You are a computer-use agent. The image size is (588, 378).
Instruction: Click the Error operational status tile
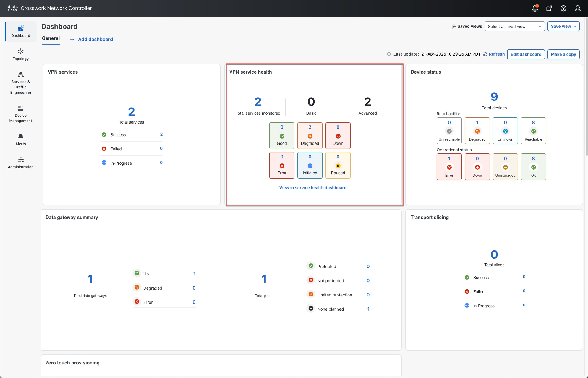[449, 167]
